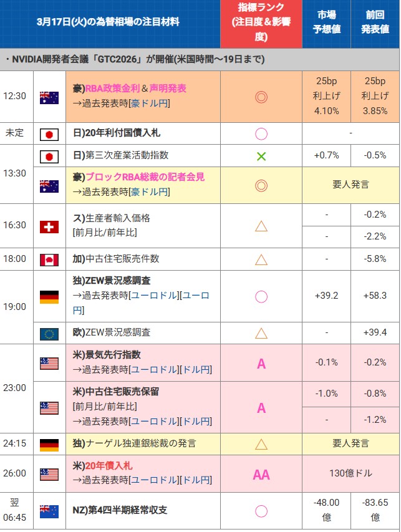Viewport: 401px width, 532px height.
Task: Click Australian flag in RBA政策金利 row
Action: pos(49,97)
